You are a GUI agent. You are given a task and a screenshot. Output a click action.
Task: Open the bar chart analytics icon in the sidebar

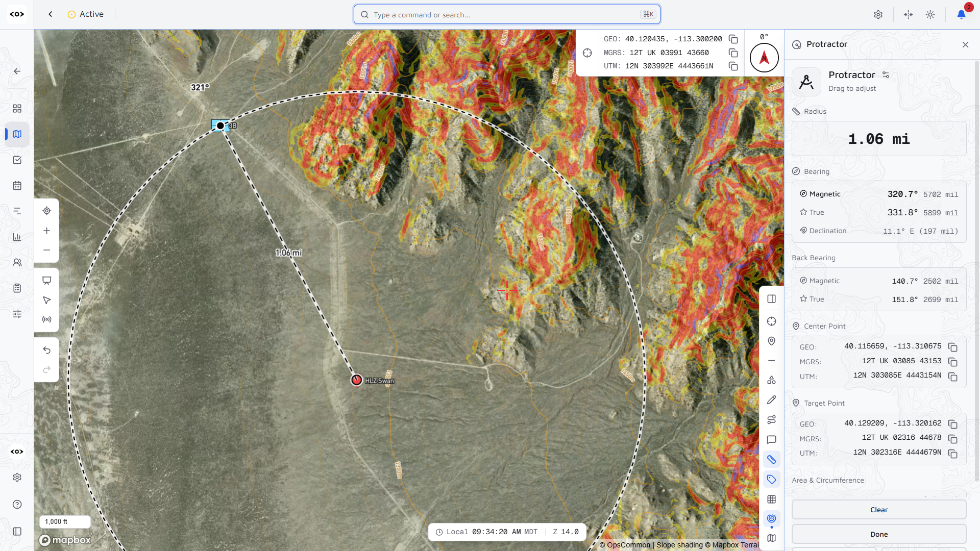17,237
